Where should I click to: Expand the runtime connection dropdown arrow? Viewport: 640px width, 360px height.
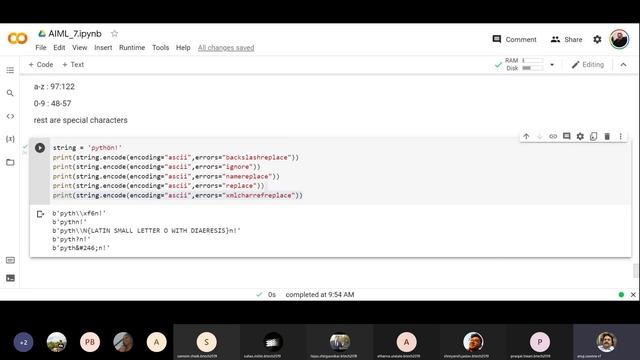pos(552,64)
